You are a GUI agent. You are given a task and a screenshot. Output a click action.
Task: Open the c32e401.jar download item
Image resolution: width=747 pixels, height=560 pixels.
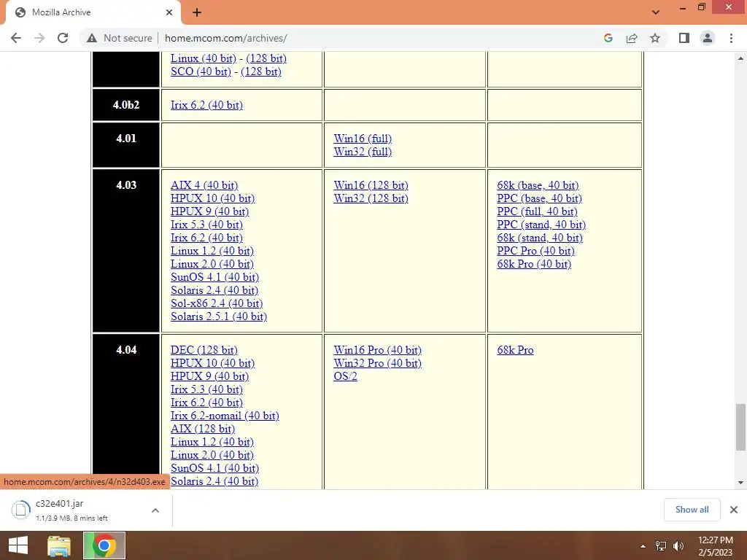pos(76,510)
